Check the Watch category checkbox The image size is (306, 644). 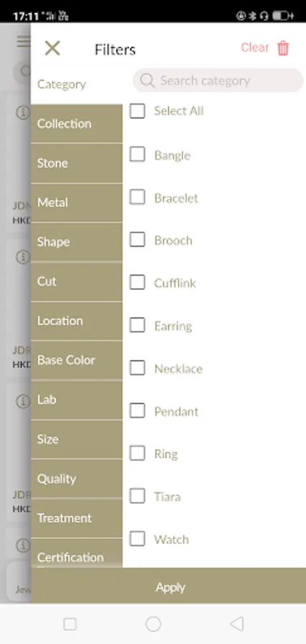coord(138,539)
